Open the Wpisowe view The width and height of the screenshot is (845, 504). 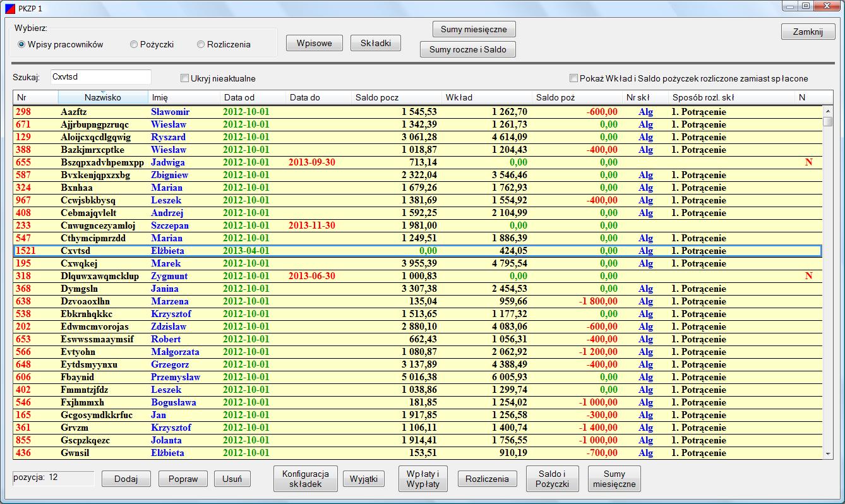coord(314,43)
